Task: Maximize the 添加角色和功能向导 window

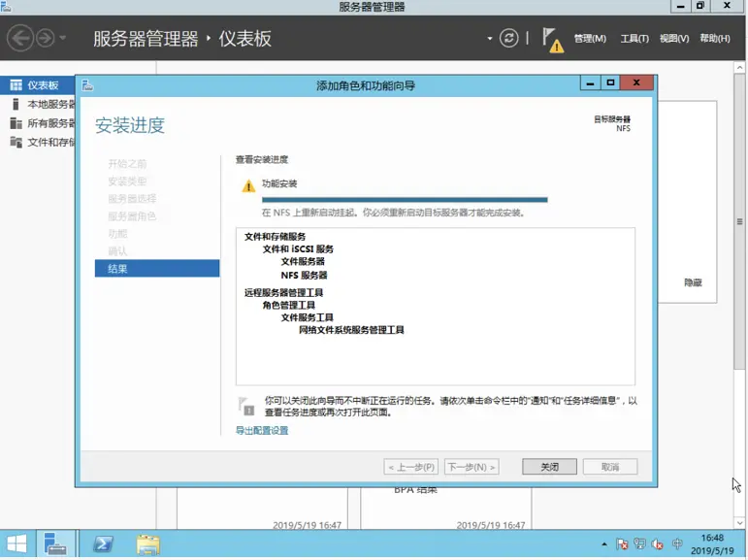Action: tap(610, 83)
